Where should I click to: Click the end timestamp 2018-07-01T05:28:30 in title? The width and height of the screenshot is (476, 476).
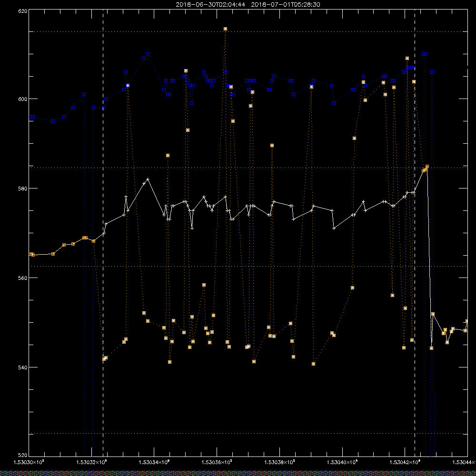286,5
